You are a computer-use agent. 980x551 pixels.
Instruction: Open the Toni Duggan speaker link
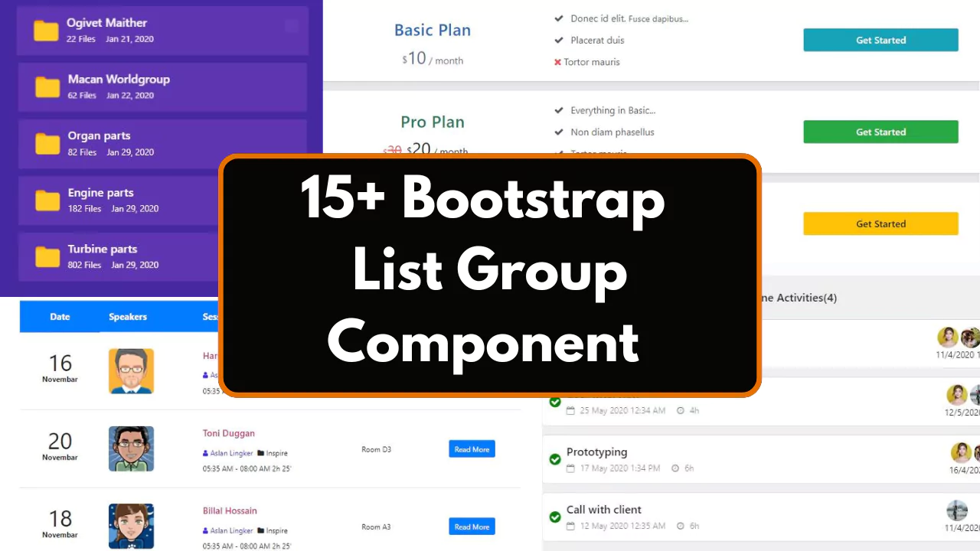[x=229, y=433]
